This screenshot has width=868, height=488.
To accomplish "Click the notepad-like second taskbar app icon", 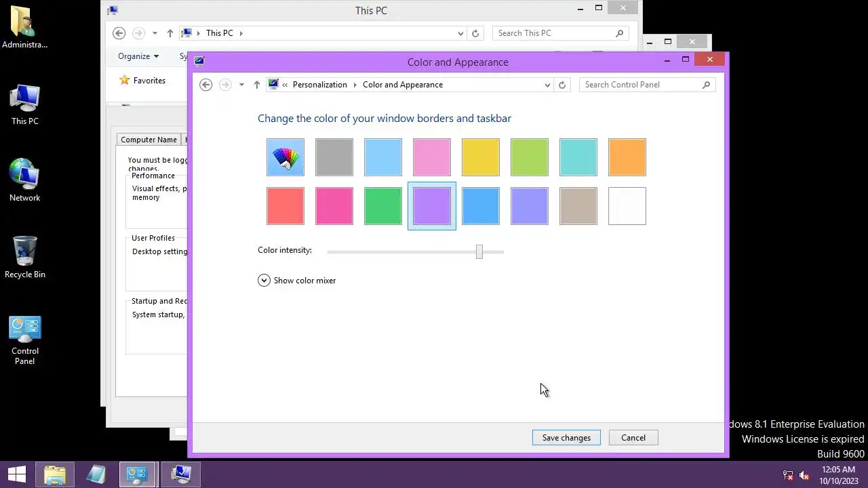I will [x=96, y=474].
